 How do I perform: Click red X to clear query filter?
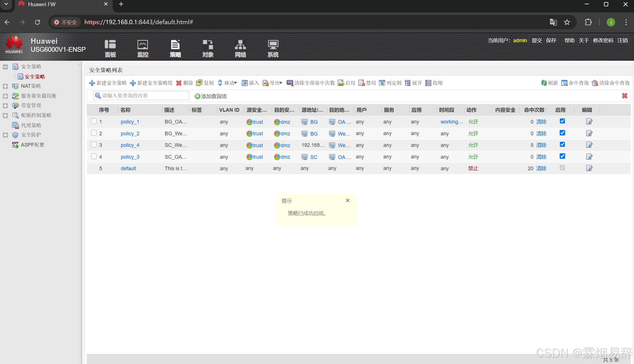pos(624,96)
